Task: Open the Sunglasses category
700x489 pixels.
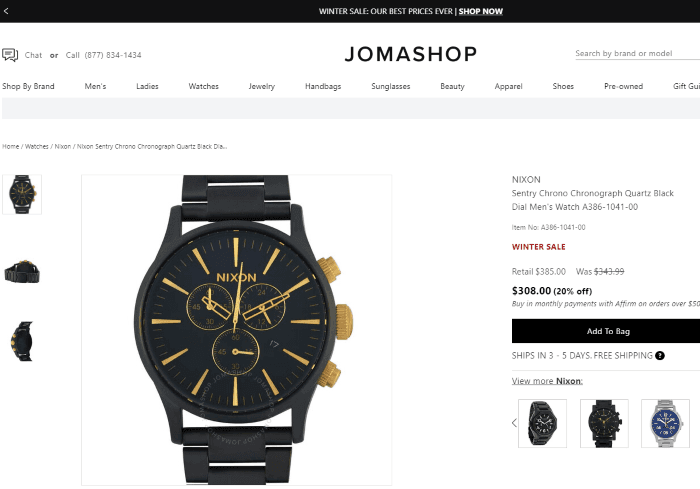Action: (x=391, y=86)
